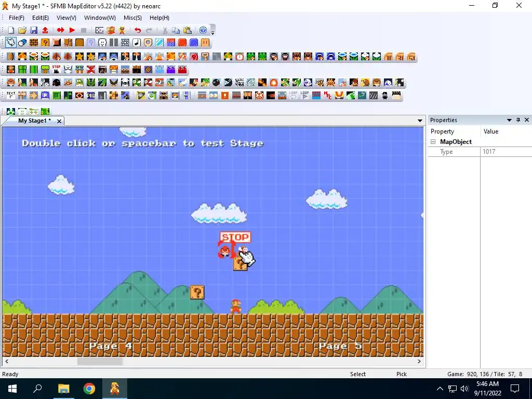Choose the brick block tile
This screenshot has width=532, height=399.
pos(34,43)
